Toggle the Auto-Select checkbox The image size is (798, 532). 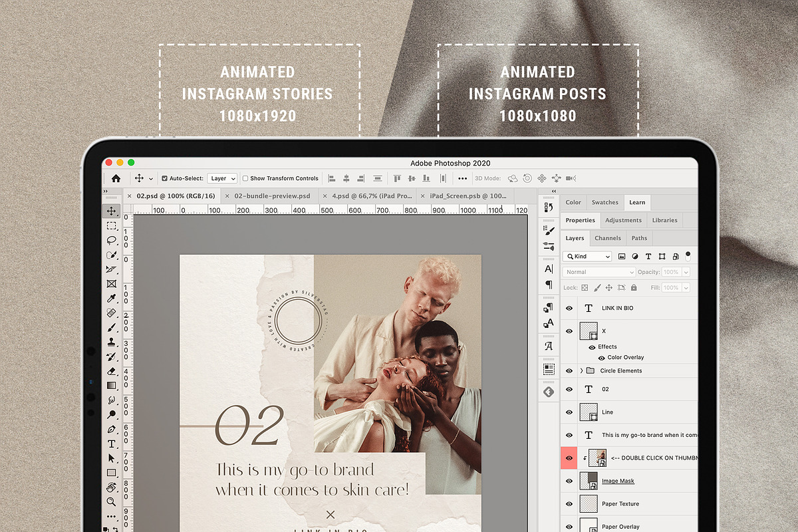tap(165, 178)
